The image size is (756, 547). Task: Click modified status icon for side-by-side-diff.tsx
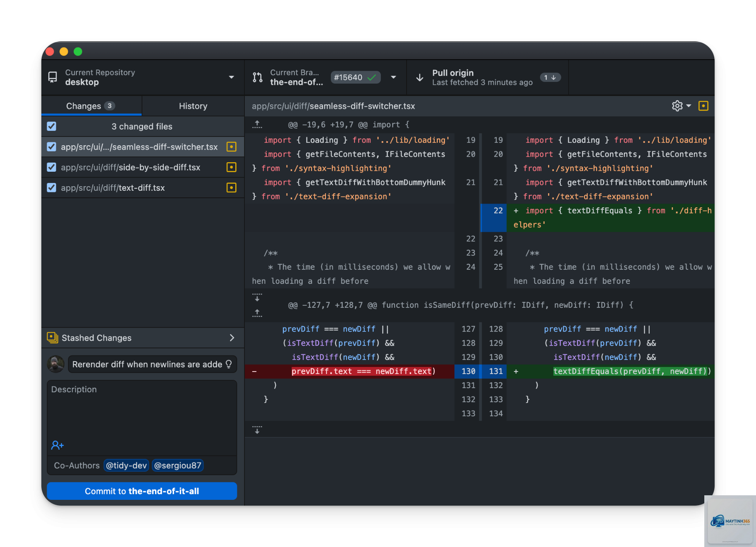(232, 167)
